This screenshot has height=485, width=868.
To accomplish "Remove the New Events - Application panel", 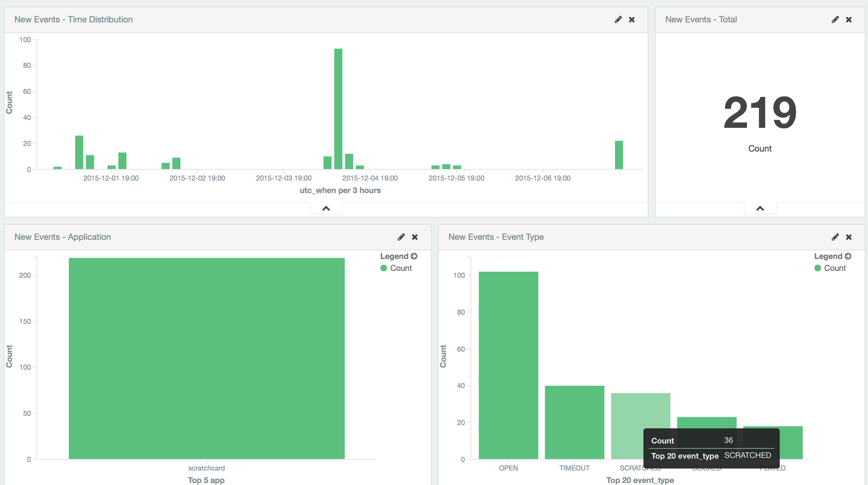I will 415,237.
